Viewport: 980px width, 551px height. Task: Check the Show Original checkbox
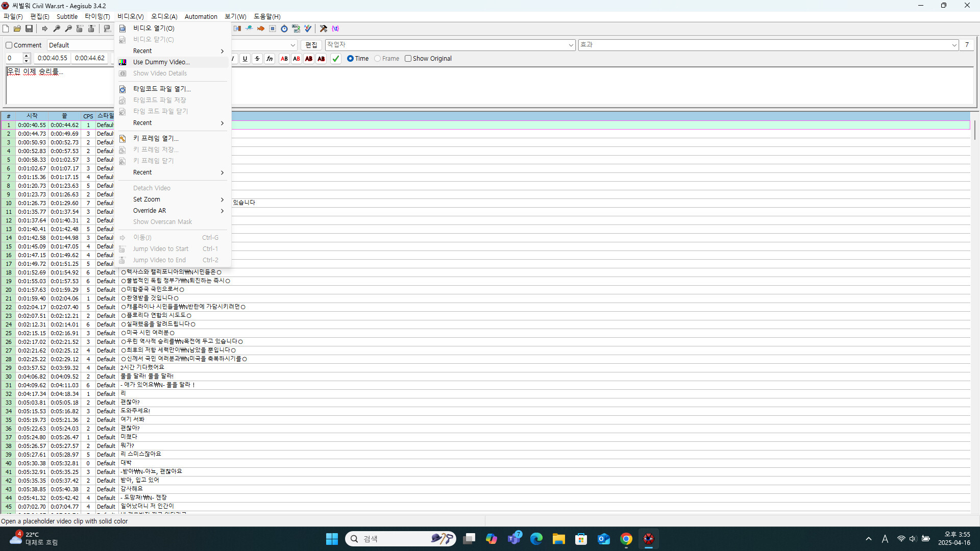pos(408,59)
